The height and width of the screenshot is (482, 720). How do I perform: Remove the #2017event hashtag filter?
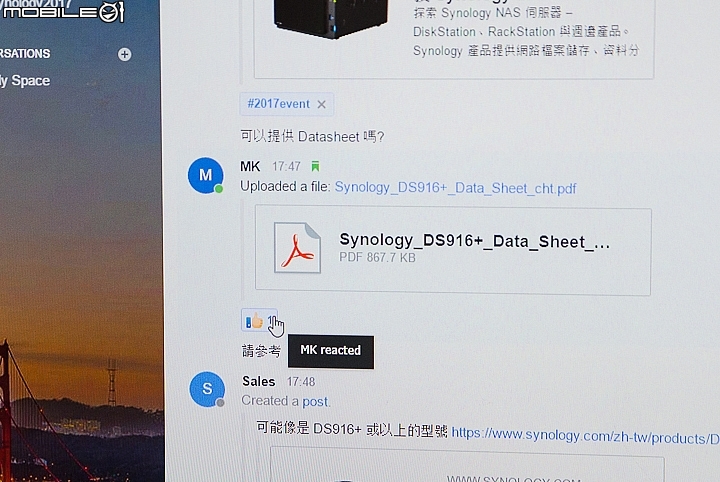321,105
